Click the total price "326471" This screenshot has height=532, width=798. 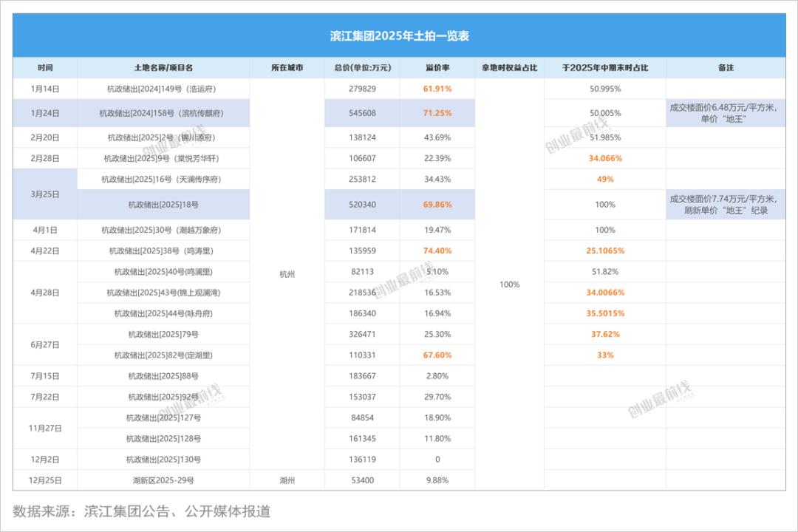pos(362,335)
